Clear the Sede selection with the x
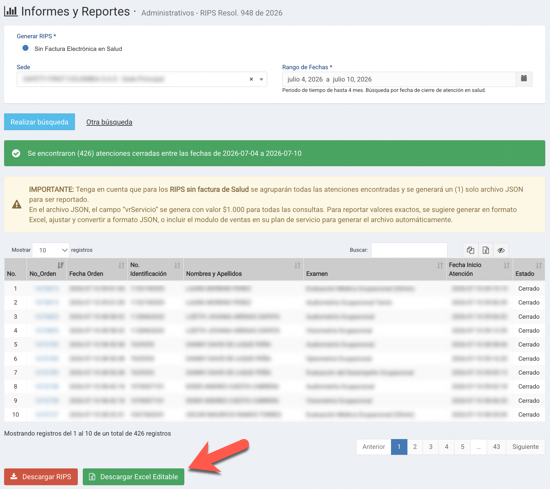550x489 pixels. point(251,79)
